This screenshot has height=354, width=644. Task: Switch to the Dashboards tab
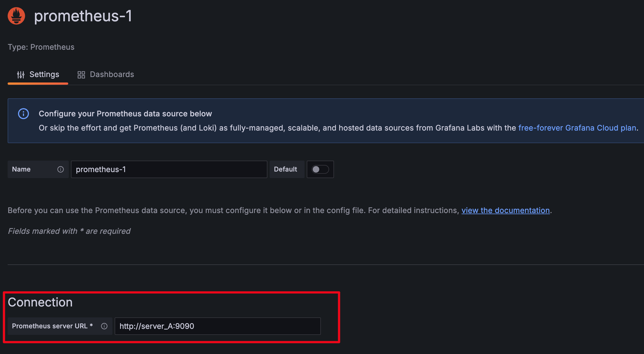pos(106,75)
